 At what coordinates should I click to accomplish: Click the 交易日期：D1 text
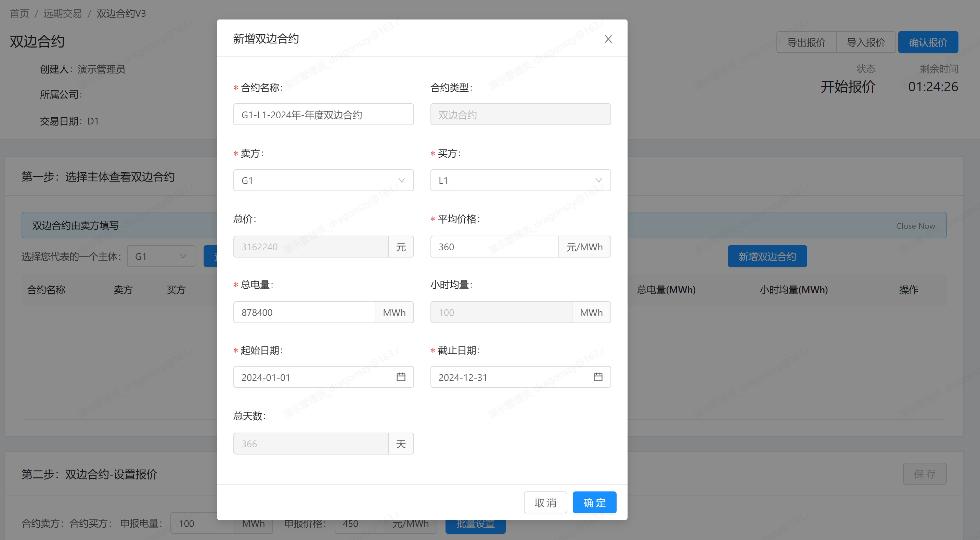click(x=69, y=121)
